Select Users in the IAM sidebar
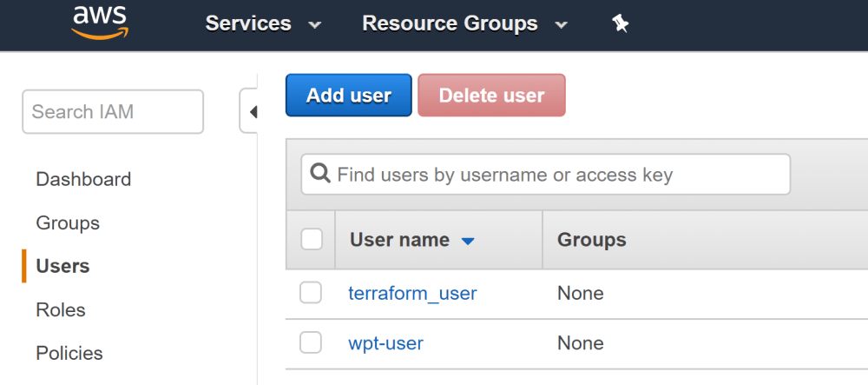 click(x=62, y=267)
